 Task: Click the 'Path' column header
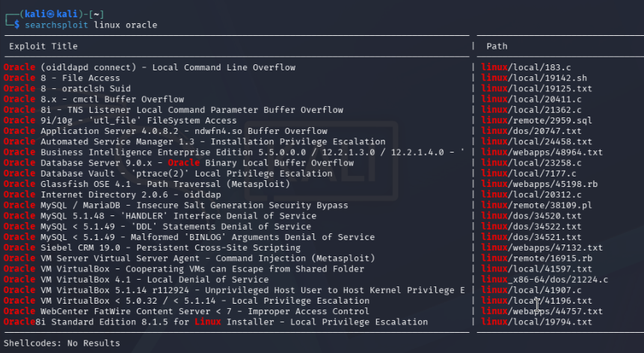coord(497,46)
